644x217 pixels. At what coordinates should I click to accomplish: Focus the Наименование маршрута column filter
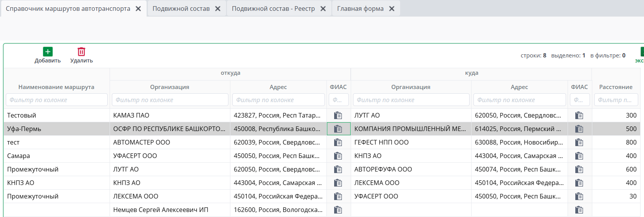coord(56,100)
